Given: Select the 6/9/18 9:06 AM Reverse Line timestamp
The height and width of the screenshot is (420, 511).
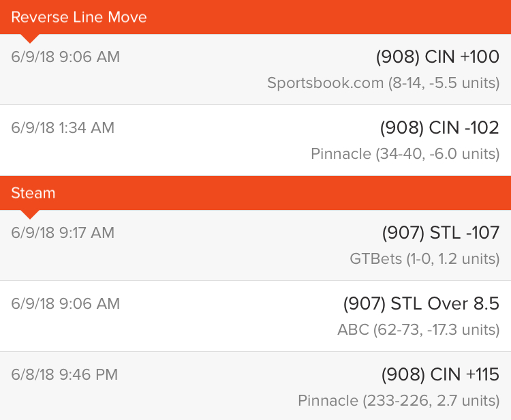Looking at the screenshot, I should (x=65, y=57).
